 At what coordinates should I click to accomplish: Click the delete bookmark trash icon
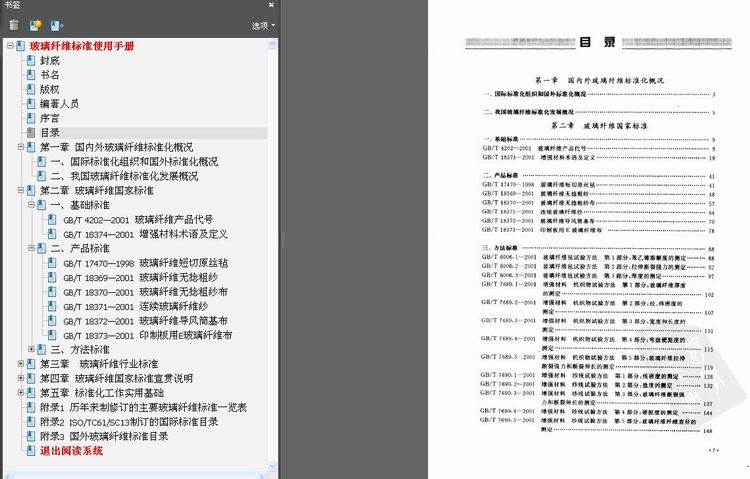click(14, 25)
